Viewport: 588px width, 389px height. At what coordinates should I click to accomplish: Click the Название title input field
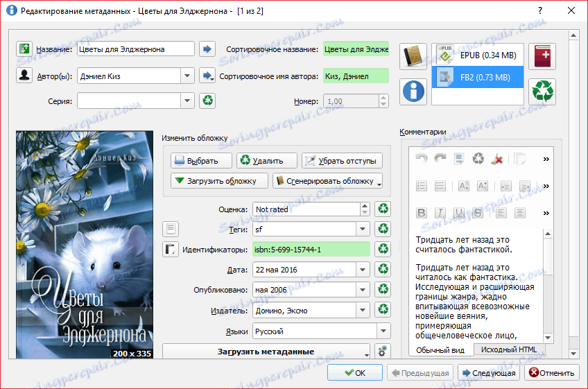point(136,49)
